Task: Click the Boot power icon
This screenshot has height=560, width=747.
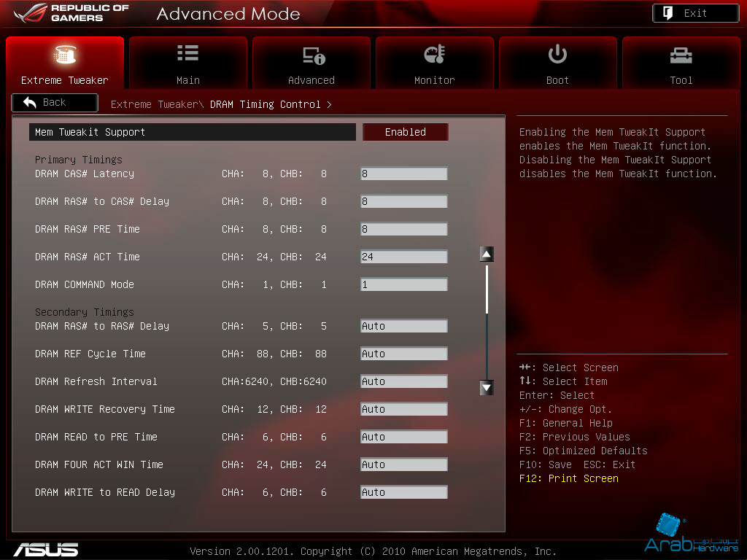Action: [557, 54]
